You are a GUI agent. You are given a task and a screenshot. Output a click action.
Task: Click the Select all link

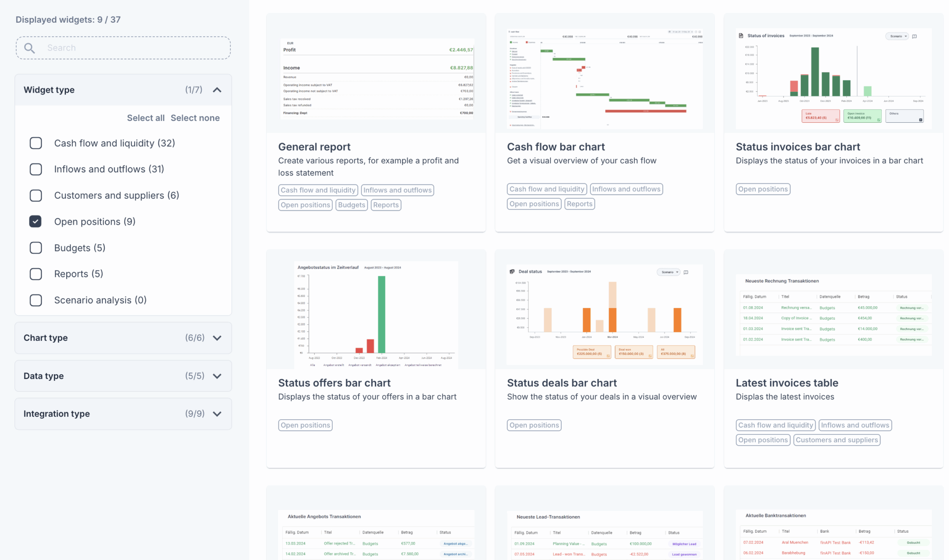point(146,118)
